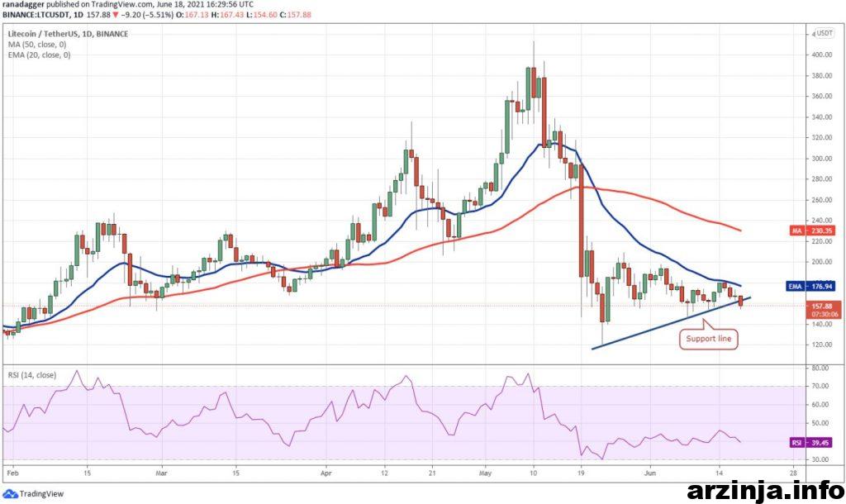Select the MA 230.35 price label
This screenshot has height=504, width=846.
813,231
